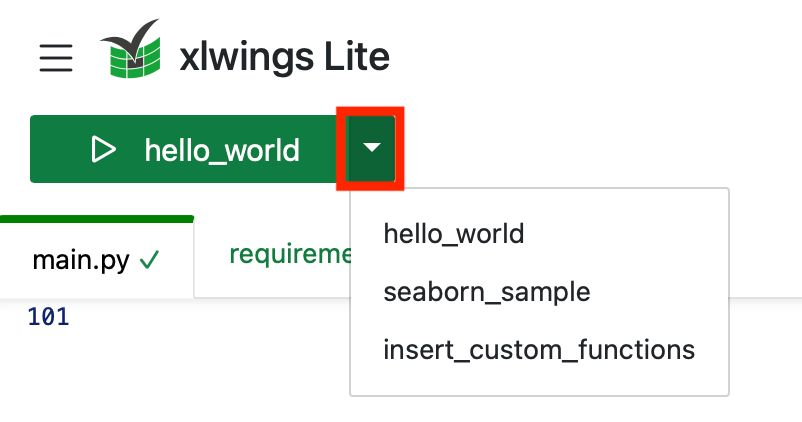802x422 pixels.
Task: Click the hello_world label on the green run button
Action: pos(222,150)
